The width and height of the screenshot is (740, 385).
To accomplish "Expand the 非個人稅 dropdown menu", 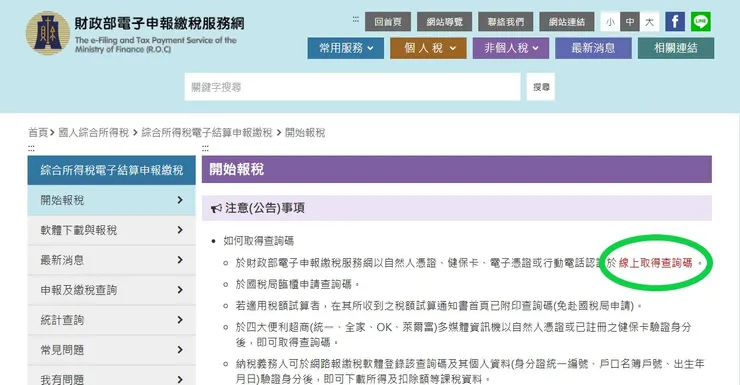I will [511, 48].
